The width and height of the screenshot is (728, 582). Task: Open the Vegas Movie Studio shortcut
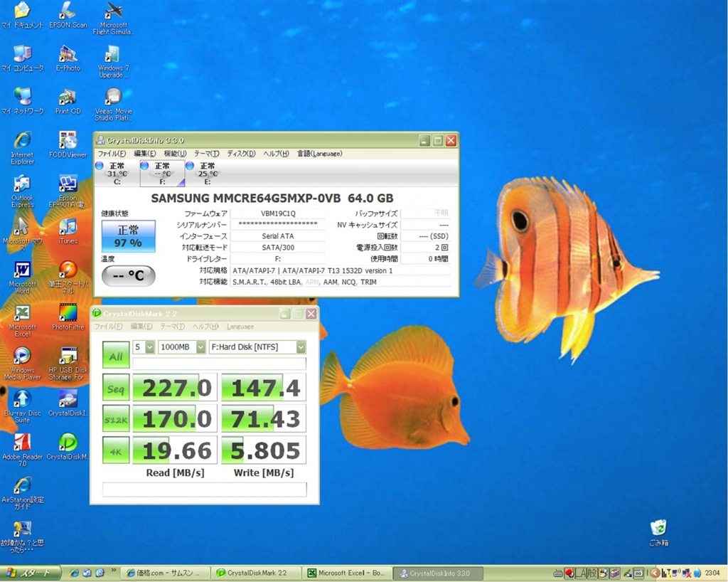(113, 97)
